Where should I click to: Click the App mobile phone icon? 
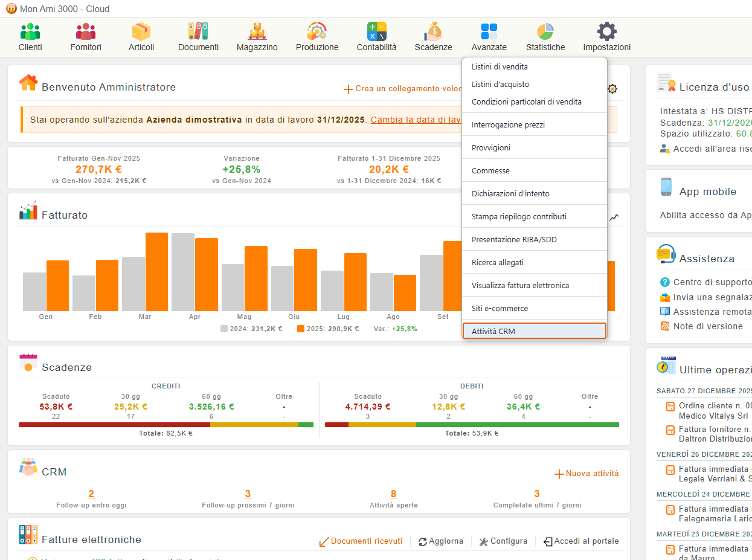click(666, 187)
